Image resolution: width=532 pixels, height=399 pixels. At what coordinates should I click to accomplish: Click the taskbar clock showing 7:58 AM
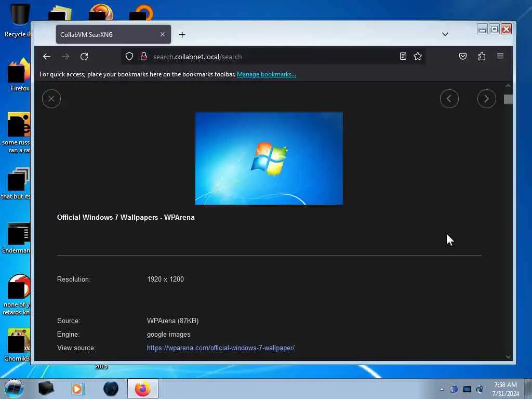pyautogui.click(x=506, y=389)
